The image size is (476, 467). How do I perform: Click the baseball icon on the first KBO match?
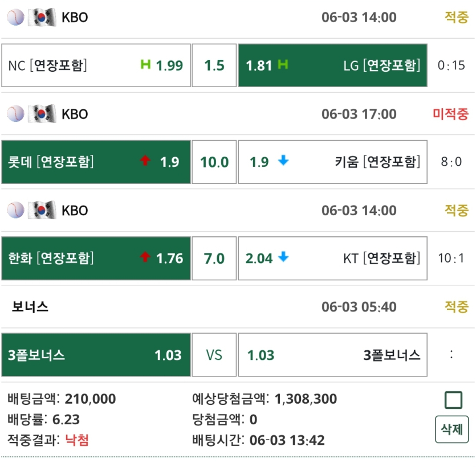(x=15, y=17)
